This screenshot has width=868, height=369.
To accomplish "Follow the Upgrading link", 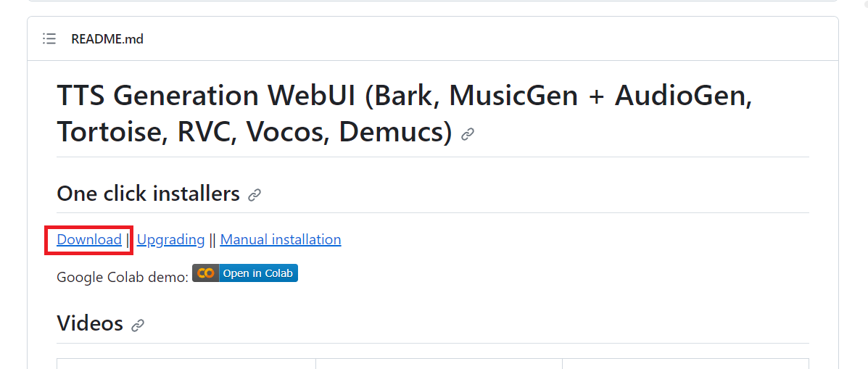I will coord(170,240).
